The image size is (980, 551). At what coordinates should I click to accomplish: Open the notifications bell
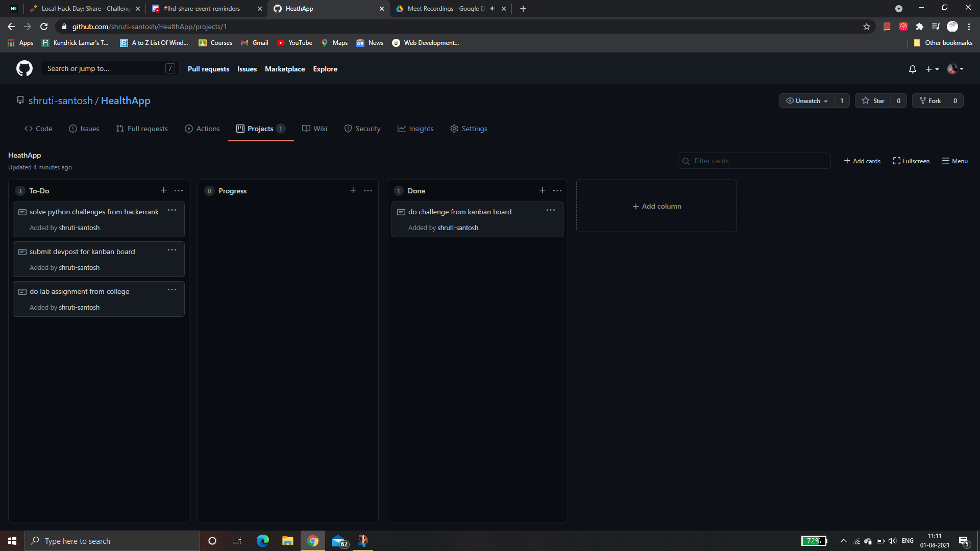[x=912, y=69]
